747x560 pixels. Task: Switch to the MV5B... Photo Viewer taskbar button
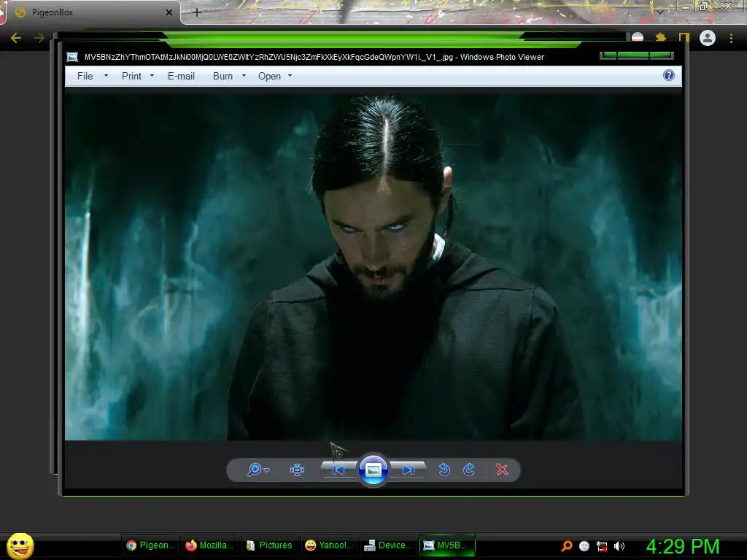point(447,545)
